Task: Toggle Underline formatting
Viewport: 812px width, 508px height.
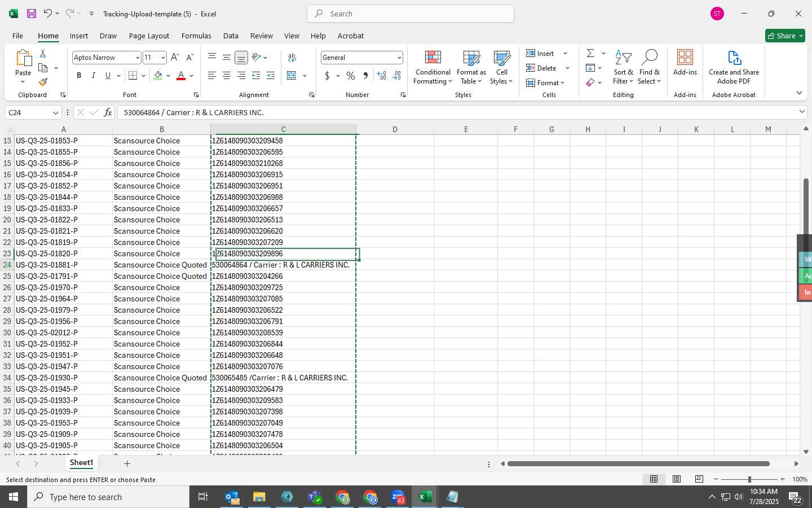Action: point(108,76)
